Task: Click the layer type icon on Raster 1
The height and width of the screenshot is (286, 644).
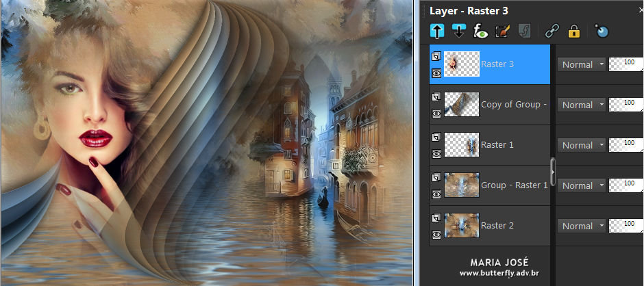Action: pyautogui.click(x=436, y=137)
